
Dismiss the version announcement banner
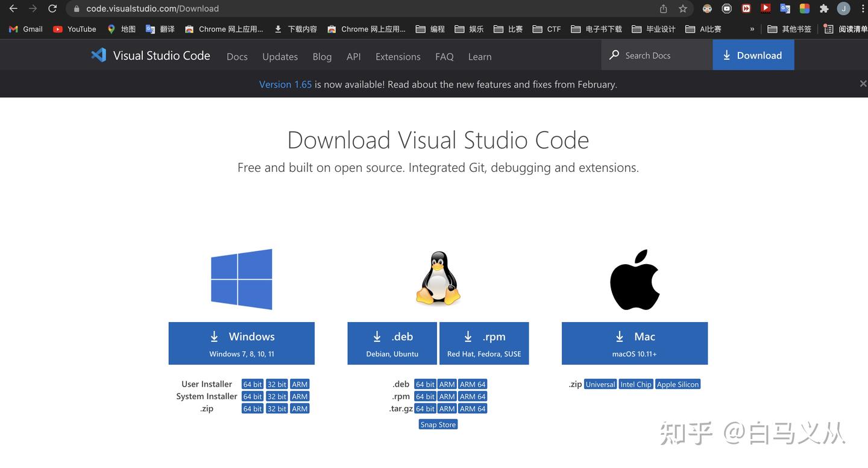point(863,83)
